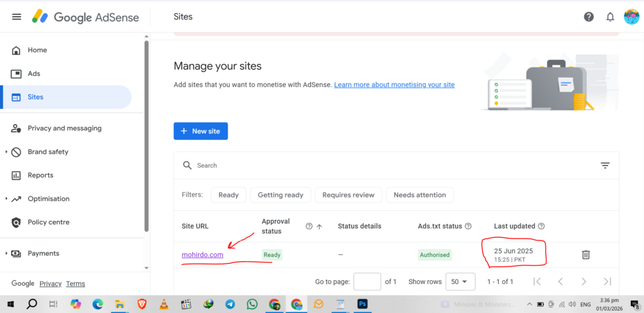The width and height of the screenshot is (644, 313).
Task: Open the account profile avatar
Action: [x=631, y=17]
